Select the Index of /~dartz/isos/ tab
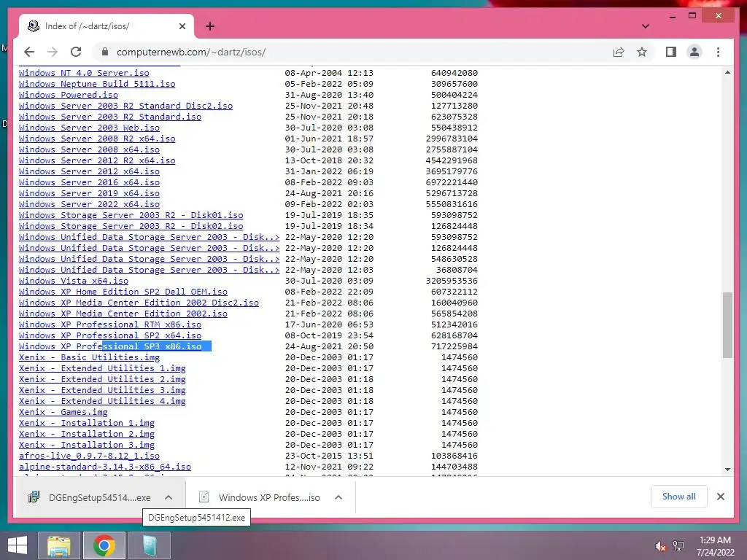Screen dimensions: 747x560 [107, 26]
